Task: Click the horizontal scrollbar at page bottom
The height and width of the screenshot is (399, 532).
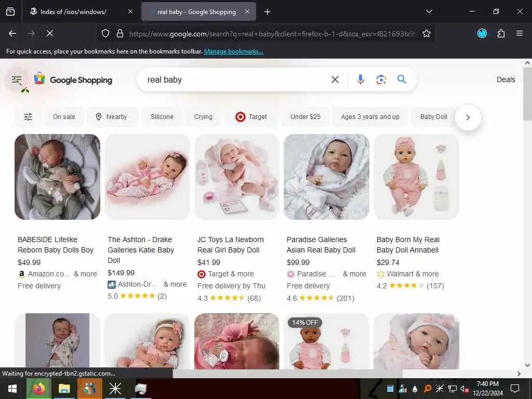Action: [x=287, y=374]
